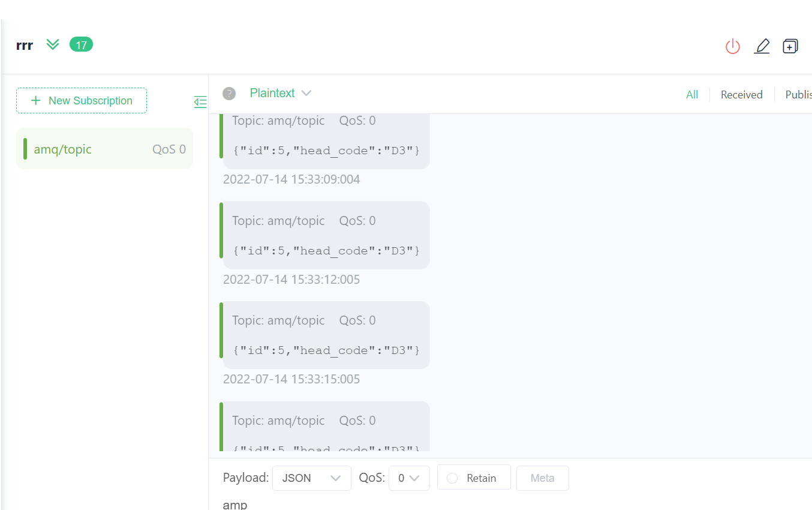The height and width of the screenshot is (510, 812).
Task: Open the QoS level dropdown
Action: [409, 478]
